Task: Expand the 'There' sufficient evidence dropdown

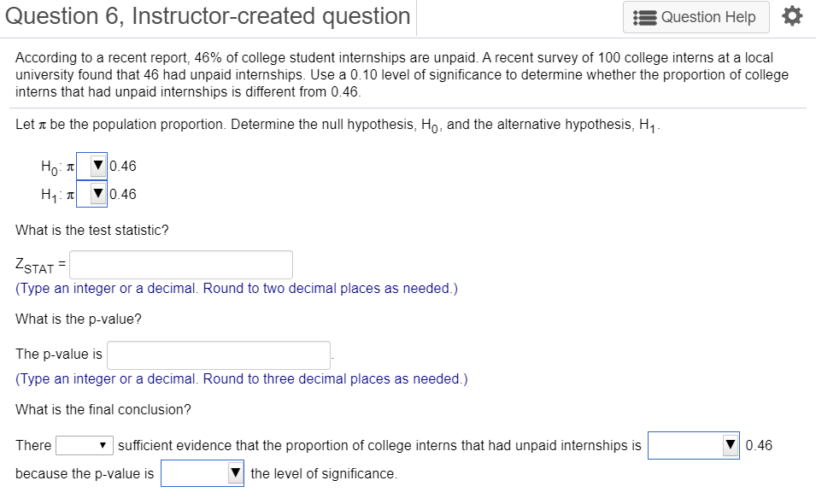Action: pyautogui.click(x=84, y=445)
